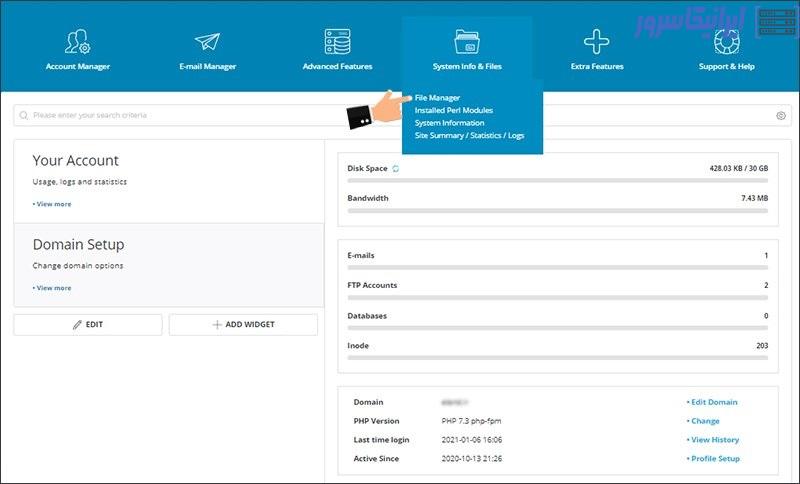Image resolution: width=800 pixels, height=484 pixels.
Task: Click the E-mail Manager paper plane icon
Action: click(x=207, y=42)
